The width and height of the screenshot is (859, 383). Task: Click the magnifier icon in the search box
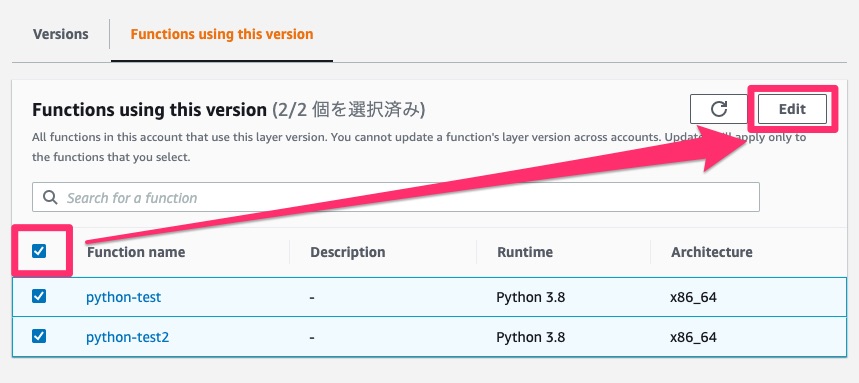tap(50, 197)
